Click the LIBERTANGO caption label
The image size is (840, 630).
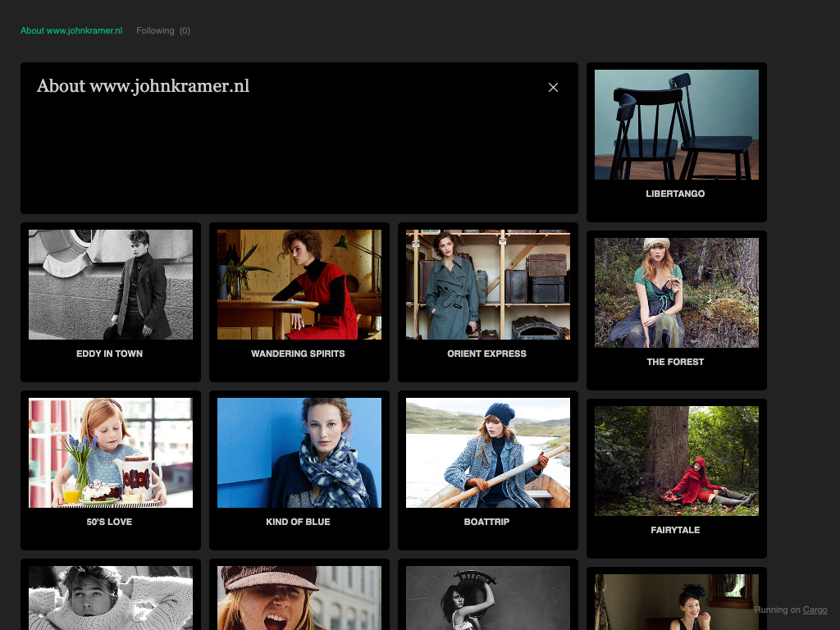(675, 194)
